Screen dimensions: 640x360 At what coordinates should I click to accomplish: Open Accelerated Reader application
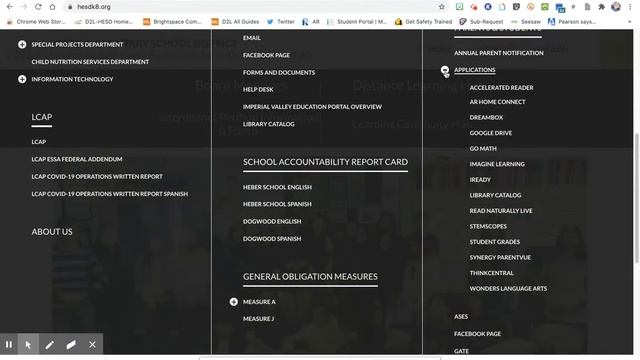coord(501,87)
